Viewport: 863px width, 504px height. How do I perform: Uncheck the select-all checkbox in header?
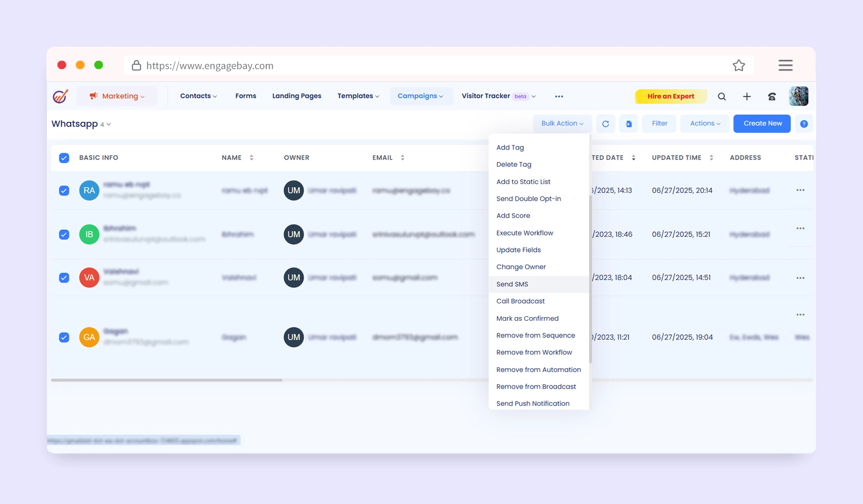tap(64, 158)
